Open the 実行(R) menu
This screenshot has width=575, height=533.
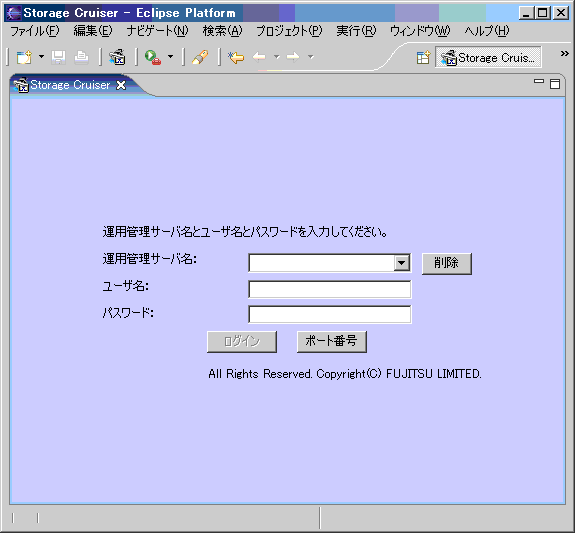tap(356, 31)
